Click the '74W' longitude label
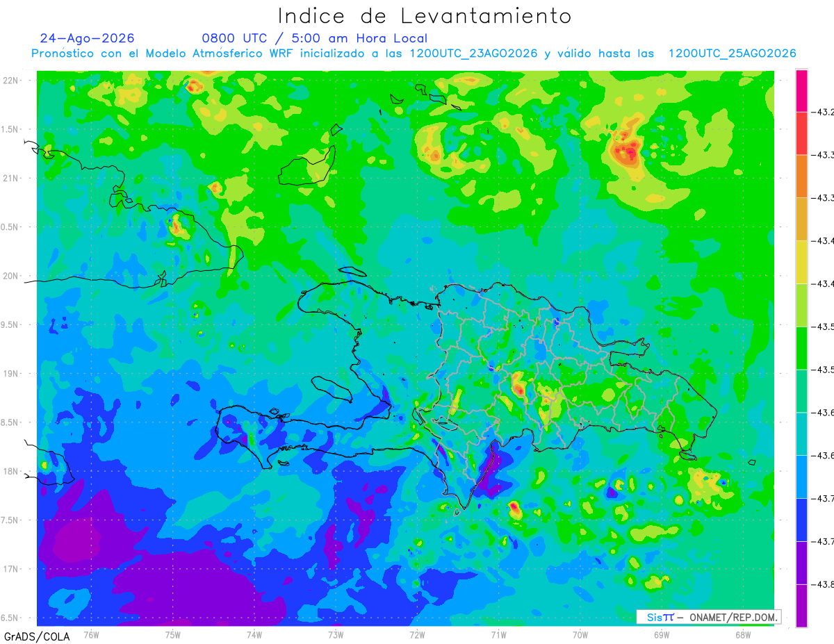834x644 pixels. tap(254, 634)
